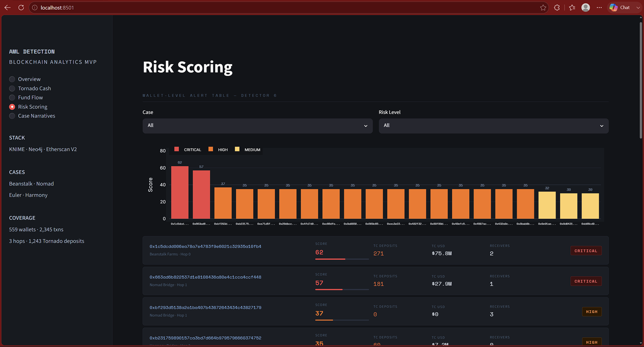The image size is (644, 347).
Task: Expand the Risk Level dropdown
Action: coord(493,126)
